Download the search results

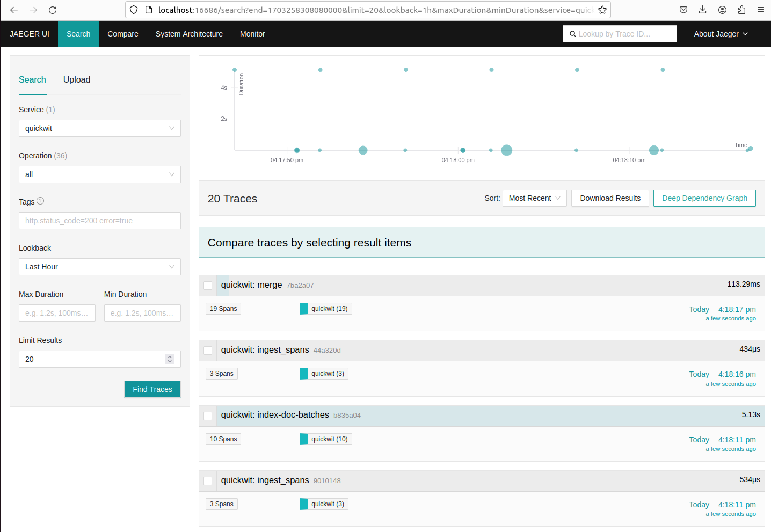click(610, 198)
